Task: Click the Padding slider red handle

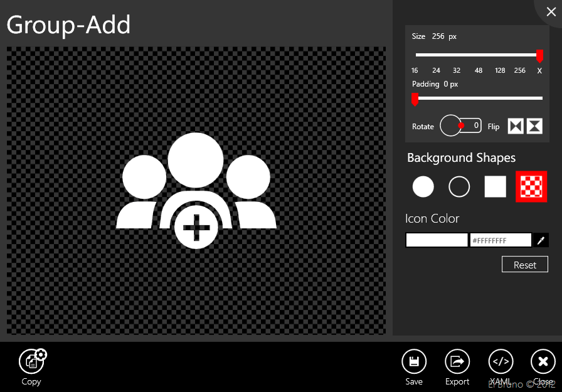Action: [x=415, y=99]
